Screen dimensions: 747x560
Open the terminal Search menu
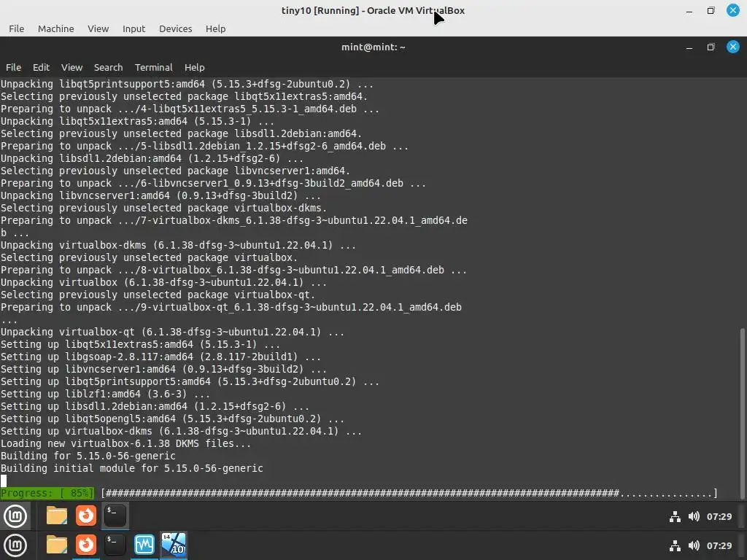click(108, 67)
